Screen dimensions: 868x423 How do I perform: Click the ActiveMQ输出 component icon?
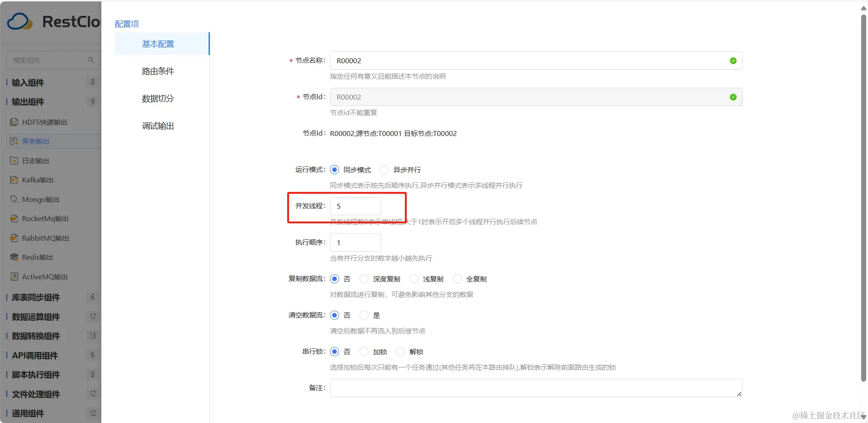pyautogui.click(x=14, y=277)
